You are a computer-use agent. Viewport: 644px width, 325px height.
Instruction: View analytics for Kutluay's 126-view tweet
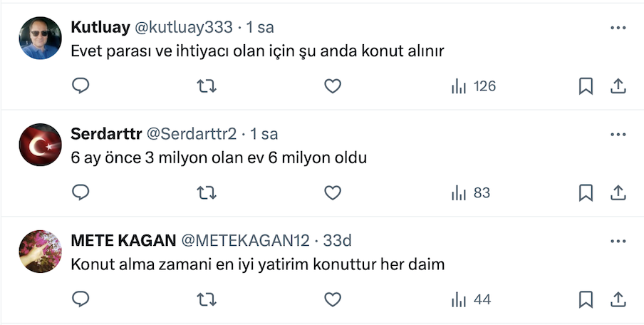(473, 86)
